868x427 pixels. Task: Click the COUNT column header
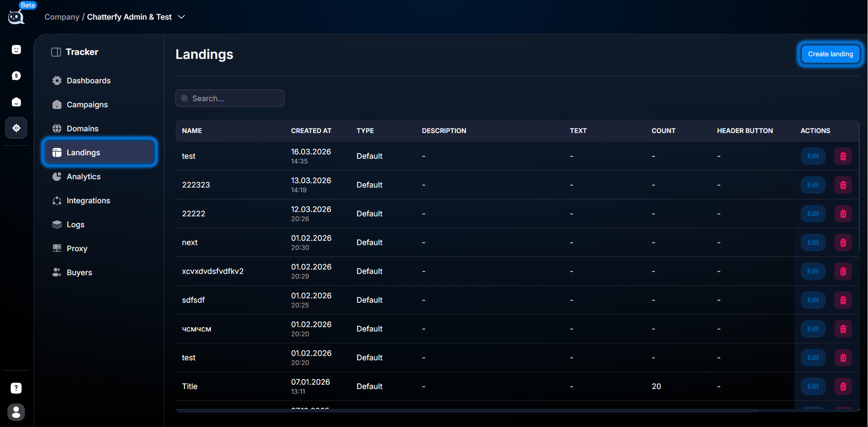click(663, 131)
